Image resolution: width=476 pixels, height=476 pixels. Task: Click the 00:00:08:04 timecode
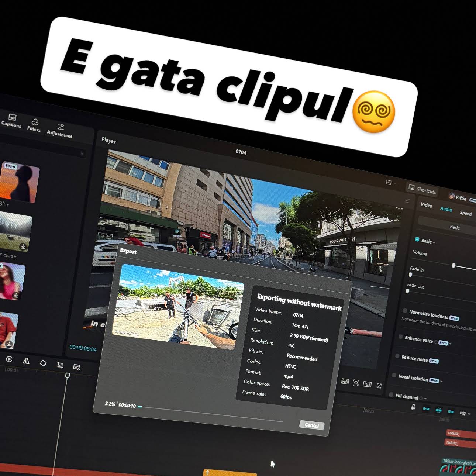[83, 348]
